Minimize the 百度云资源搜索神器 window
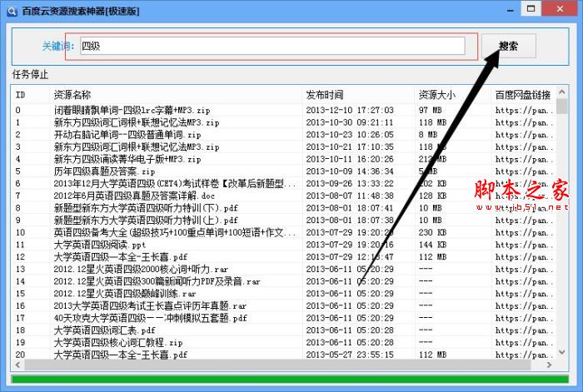Image resolution: width=583 pixels, height=392 pixels. (x=510, y=10)
